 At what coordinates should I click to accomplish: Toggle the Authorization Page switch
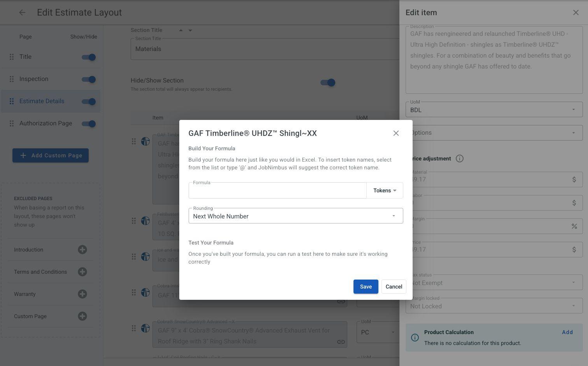pos(89,124)
